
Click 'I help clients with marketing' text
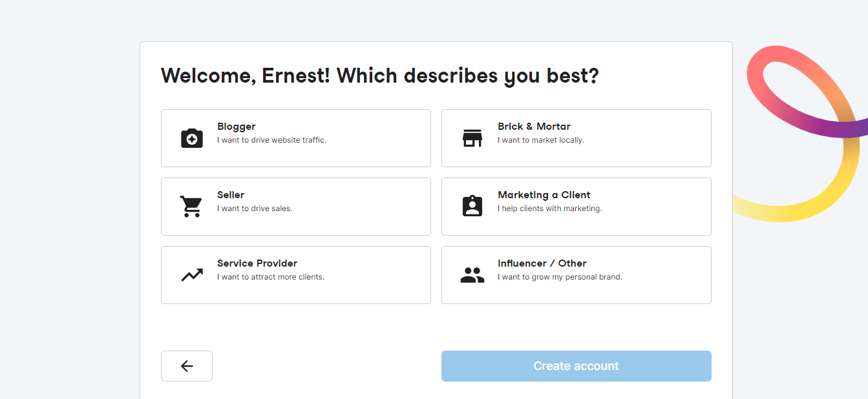[x=549, y=209]
